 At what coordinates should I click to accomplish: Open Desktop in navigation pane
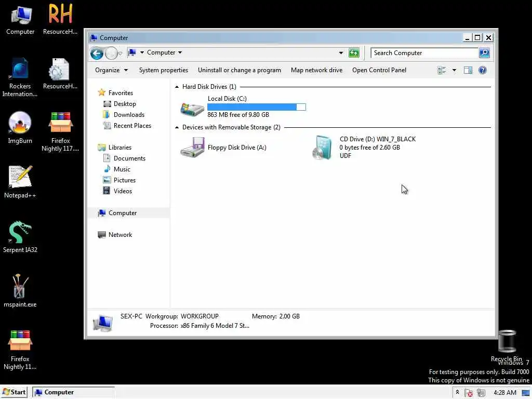pyautogui.click(x=119, y=104)
